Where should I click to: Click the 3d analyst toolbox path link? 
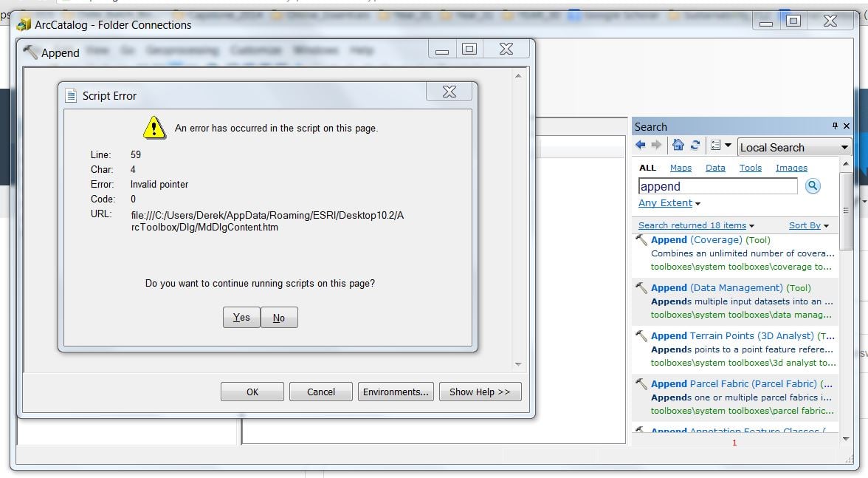point(743,363)
